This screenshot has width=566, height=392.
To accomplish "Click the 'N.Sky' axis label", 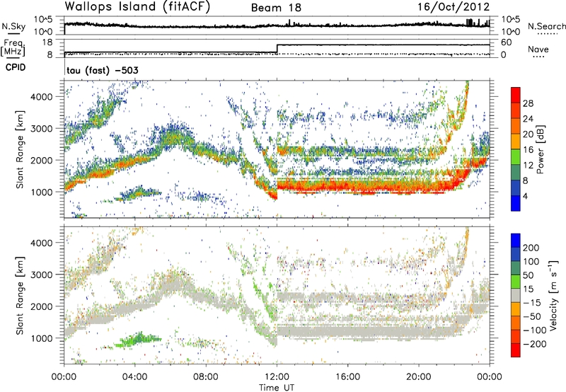I will [x=13, y=26].
